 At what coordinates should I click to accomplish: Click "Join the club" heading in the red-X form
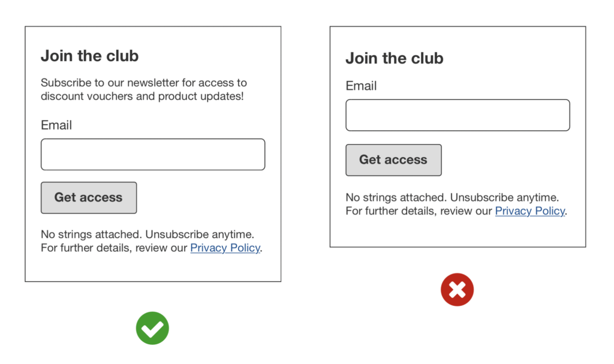(394, 58)
